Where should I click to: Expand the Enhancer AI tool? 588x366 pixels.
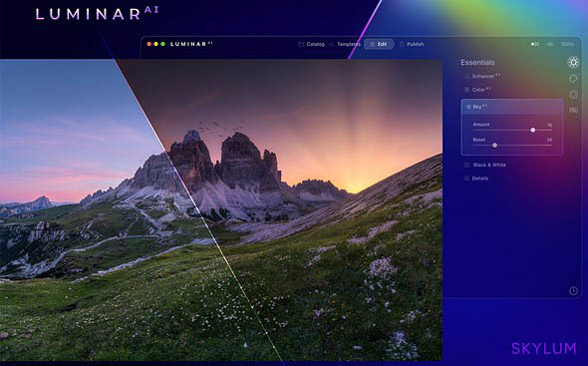482,76
